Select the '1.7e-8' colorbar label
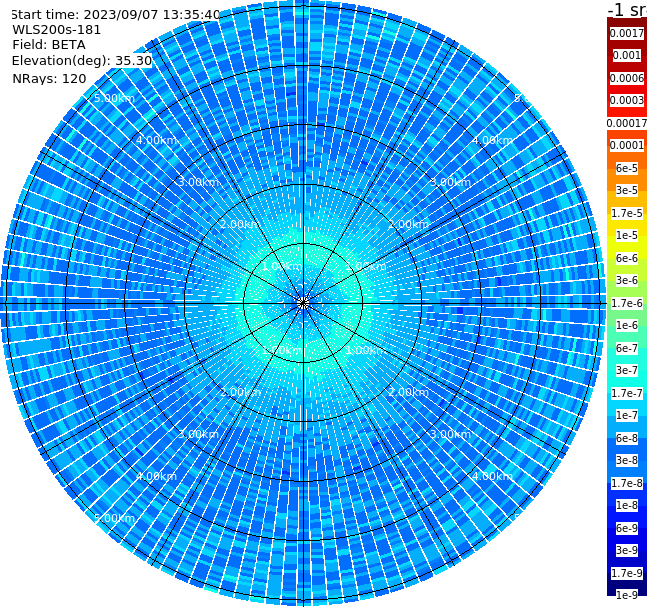647x607 pixels. click(x=627, y=483)
